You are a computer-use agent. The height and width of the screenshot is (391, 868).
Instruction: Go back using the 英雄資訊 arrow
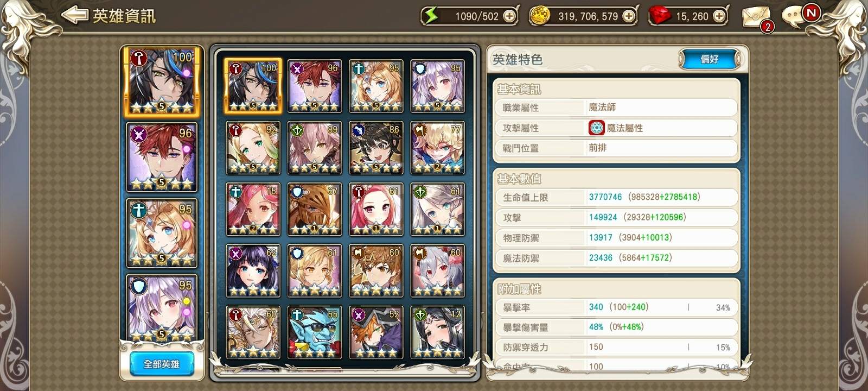74,15
